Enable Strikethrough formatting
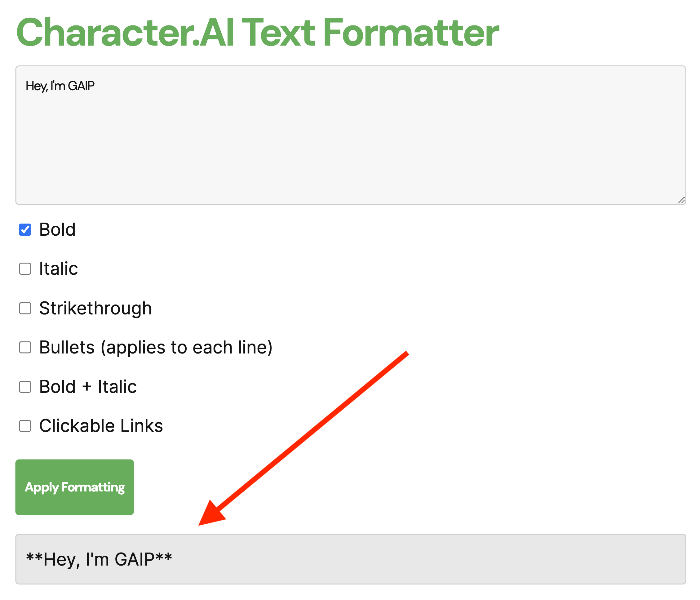 point(25,308)
